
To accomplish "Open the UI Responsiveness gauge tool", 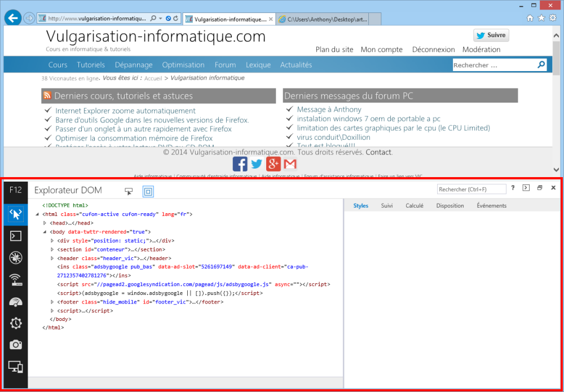I will tap(15, 301).
